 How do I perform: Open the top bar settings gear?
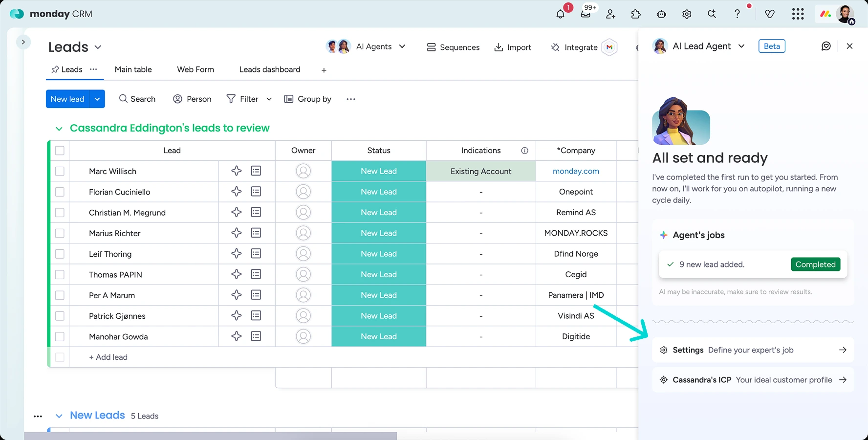point(687,14)
